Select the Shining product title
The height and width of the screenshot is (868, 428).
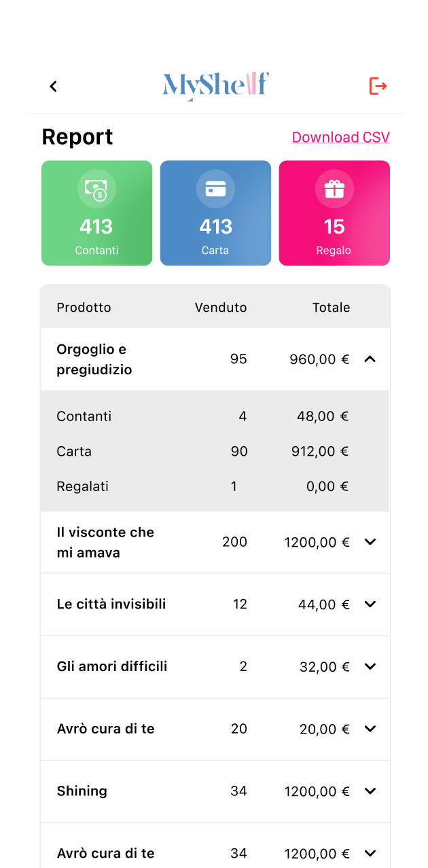point(82,791)
